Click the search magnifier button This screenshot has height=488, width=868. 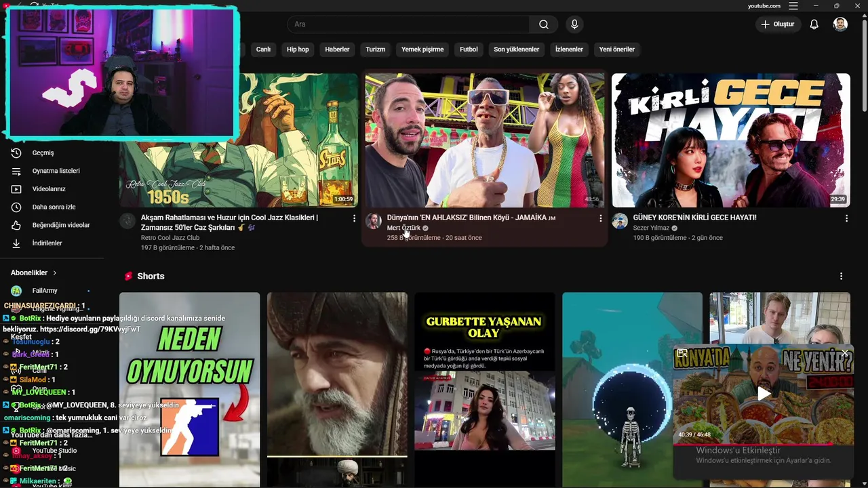pos(544,24)
